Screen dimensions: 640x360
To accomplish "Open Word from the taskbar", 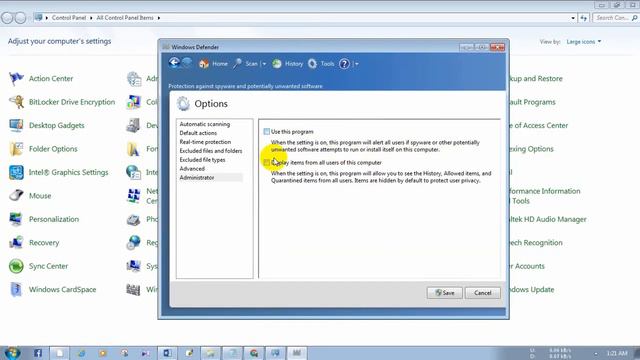I will point(167,353).
